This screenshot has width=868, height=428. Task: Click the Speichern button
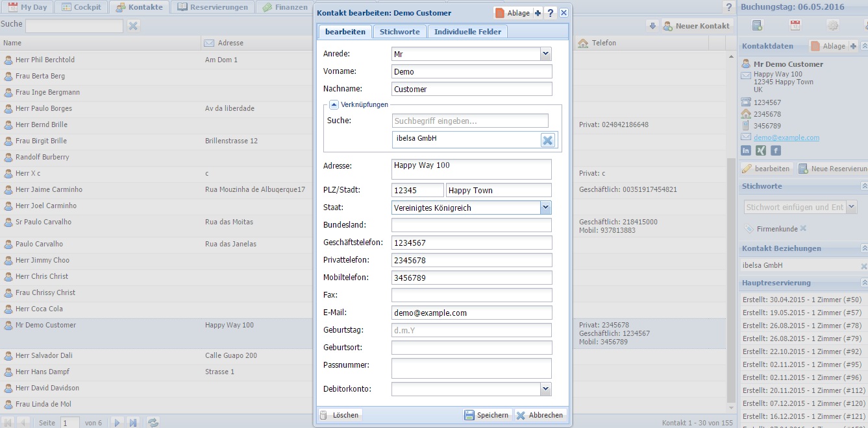487,415
